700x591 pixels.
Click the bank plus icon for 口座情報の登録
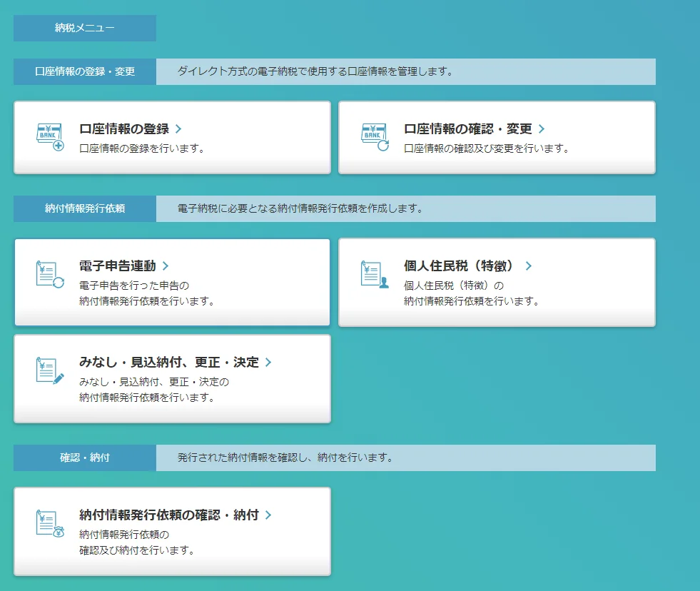tap(50, 137)
